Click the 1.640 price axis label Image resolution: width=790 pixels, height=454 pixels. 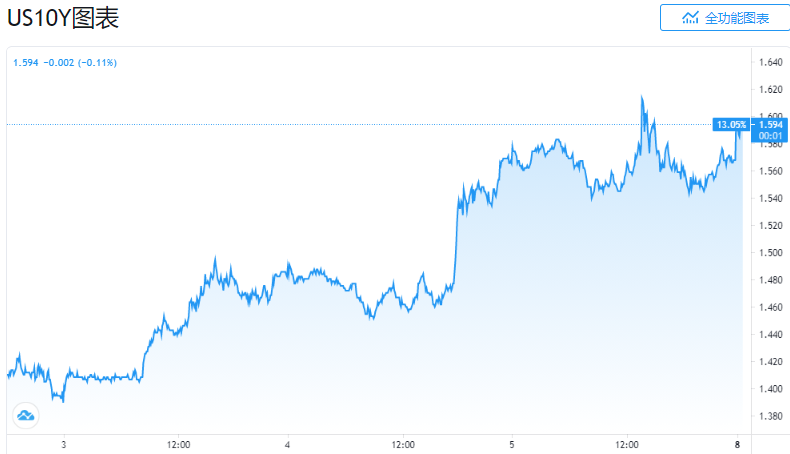[770, 62]
